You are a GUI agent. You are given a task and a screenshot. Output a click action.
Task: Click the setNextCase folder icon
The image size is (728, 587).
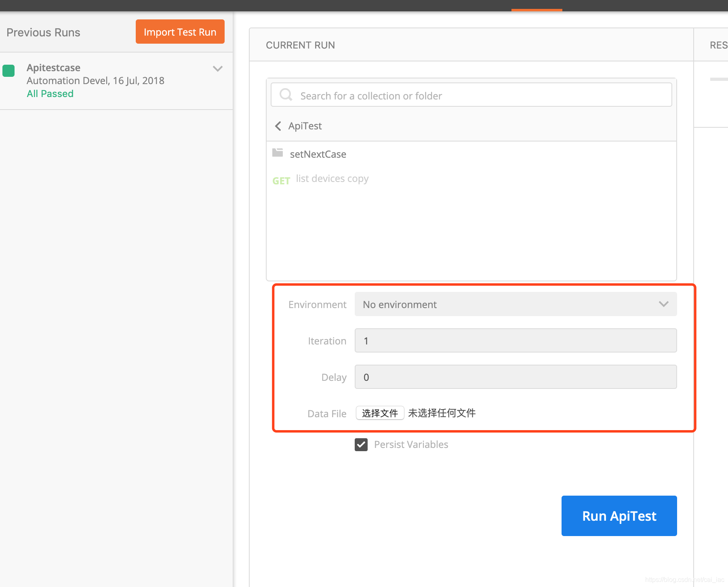[278, 153]
